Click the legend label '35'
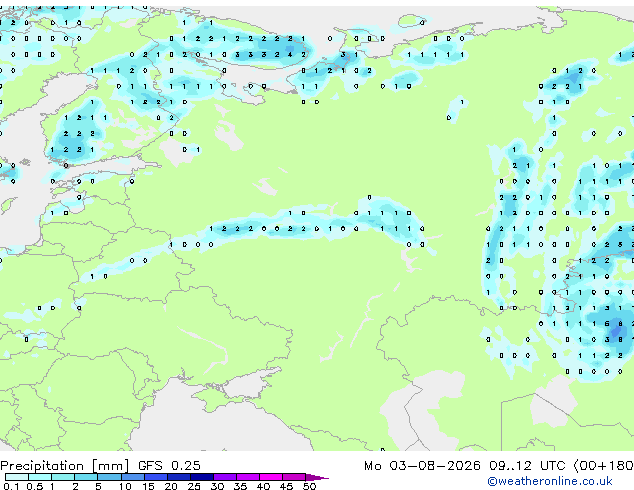The width and height of the screenshot is (634, 490). pyautogui.click(x=241, y=486)
